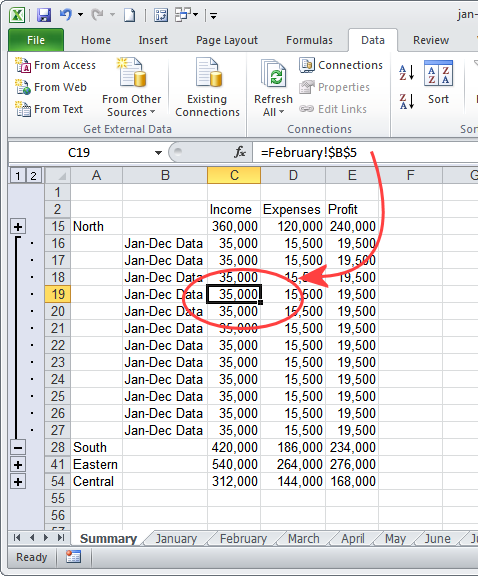This screenshot has height=576, width=478.
Task: Click the Undo icon
Action: click(66, 15)
